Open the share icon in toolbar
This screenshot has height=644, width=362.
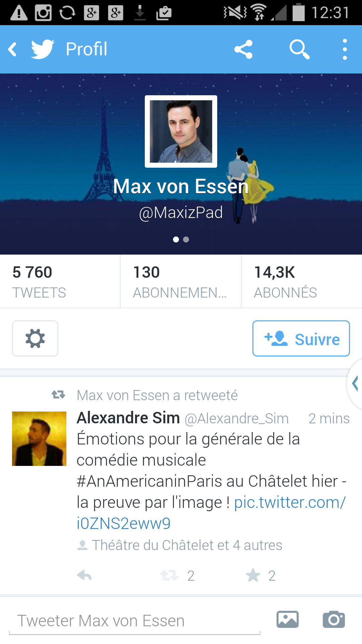[x=243, y=49]
